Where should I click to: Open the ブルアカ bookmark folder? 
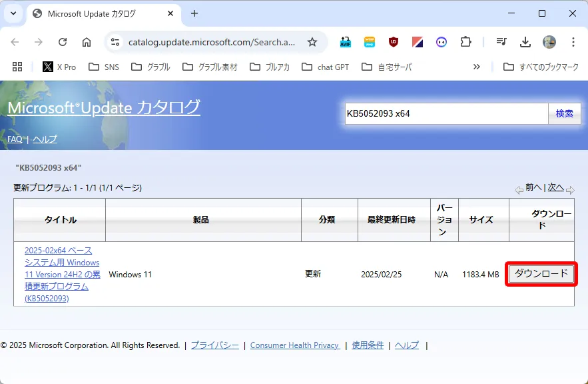270,67
